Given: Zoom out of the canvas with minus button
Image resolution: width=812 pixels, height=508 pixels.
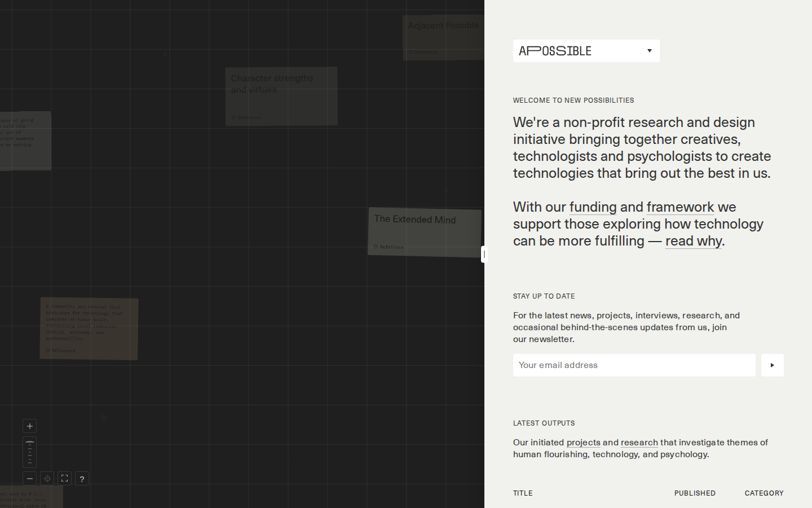Looking at the screenshot, I should [x=30, y=479].
